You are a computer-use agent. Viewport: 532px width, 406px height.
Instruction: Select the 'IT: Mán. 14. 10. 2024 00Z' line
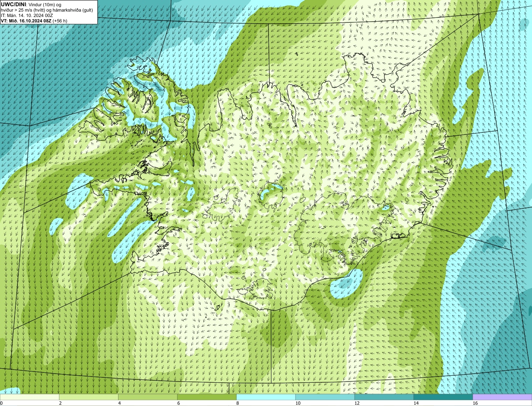tap(27, 15)
